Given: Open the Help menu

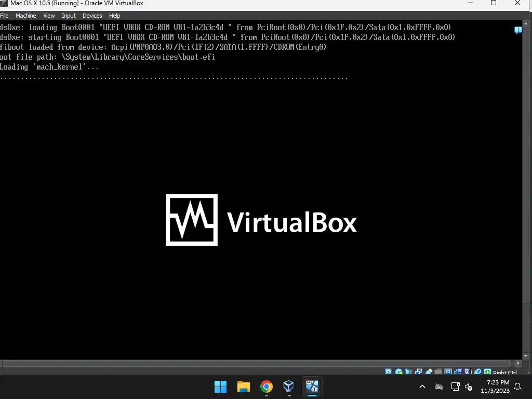Looking at the screenshot, I should point(114,16).
